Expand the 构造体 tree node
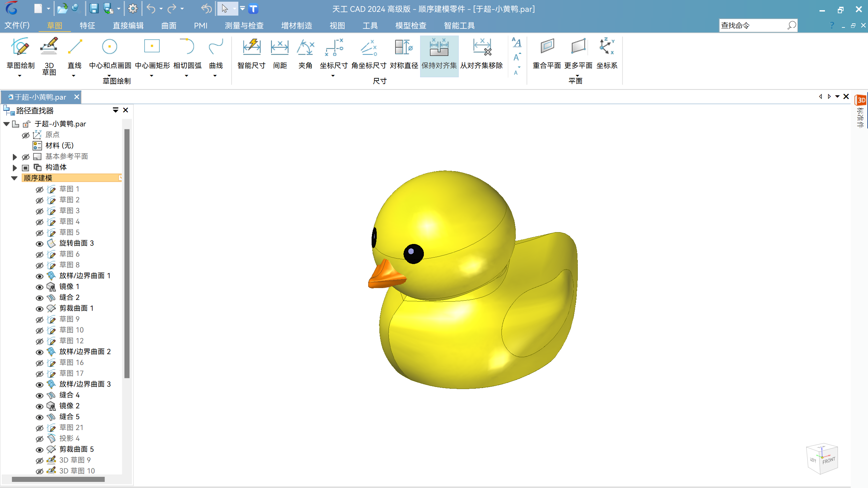 point(15,168)
